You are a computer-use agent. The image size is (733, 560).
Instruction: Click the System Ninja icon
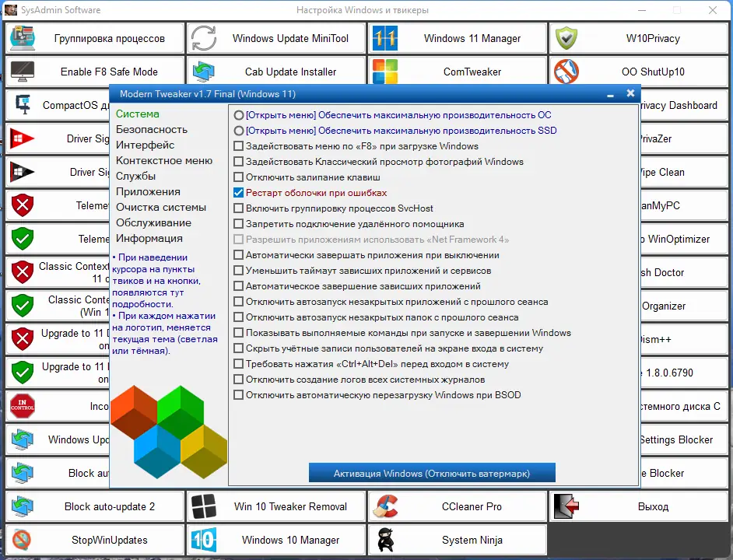pos(385,540)
